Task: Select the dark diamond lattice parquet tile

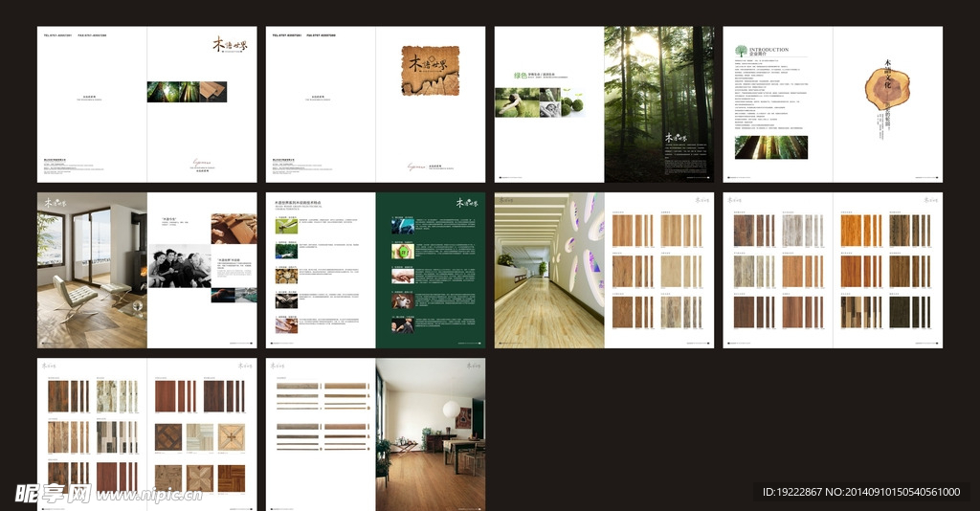Action: (168, 437)
